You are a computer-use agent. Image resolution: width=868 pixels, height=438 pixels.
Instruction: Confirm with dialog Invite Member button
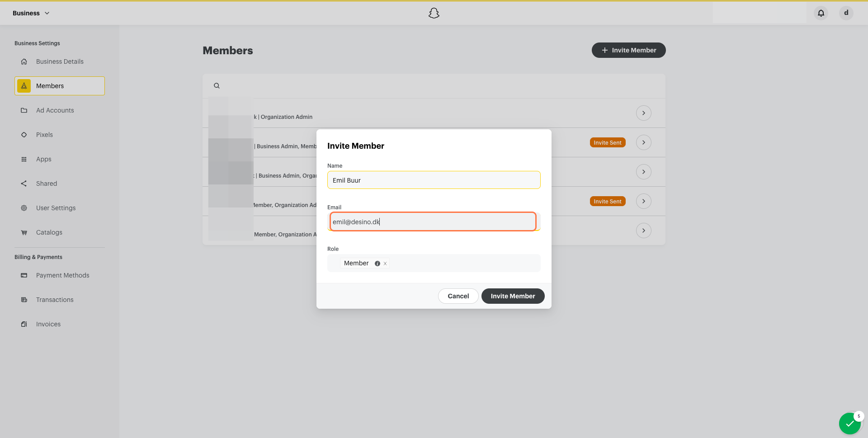pos(513,296)
